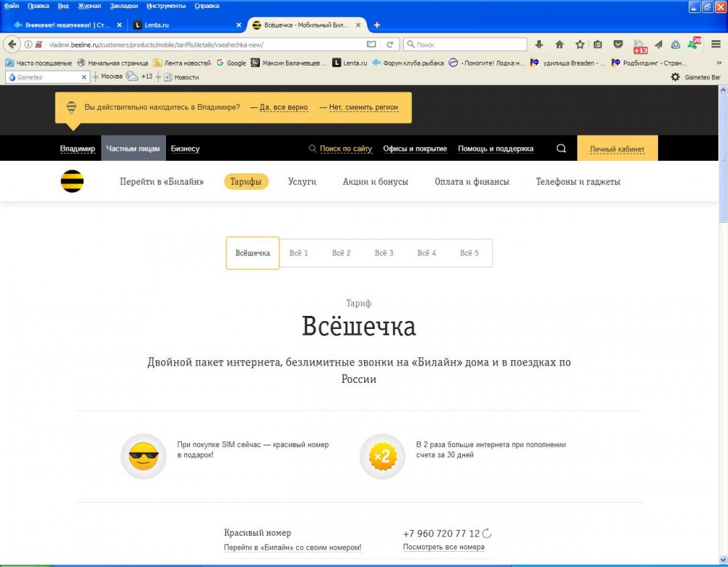Go to home page via house icon
The image size is (728, 567).
(560, 44)
